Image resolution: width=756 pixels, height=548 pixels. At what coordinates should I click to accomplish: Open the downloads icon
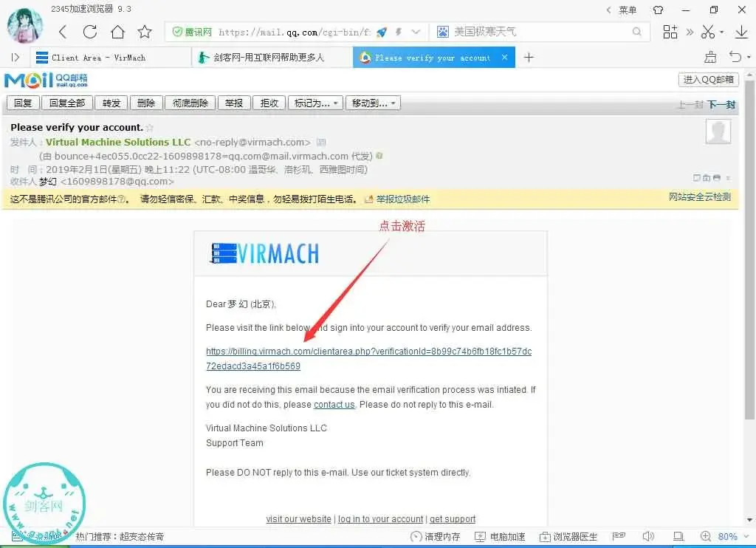[x=741, y=32]
